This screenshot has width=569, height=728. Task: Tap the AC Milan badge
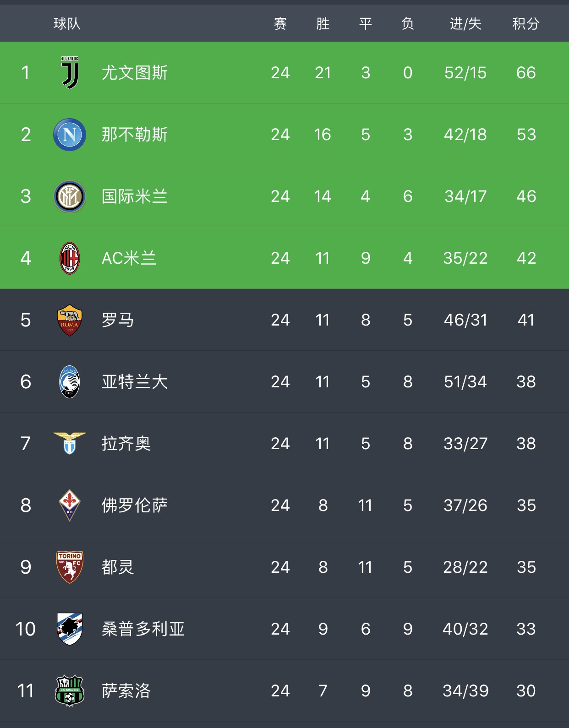[70, 258]
